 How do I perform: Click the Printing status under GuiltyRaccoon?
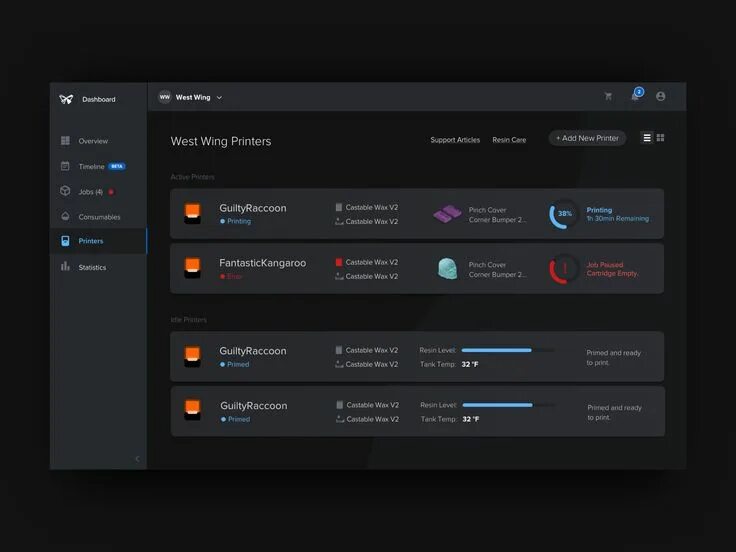pos(235,221)
